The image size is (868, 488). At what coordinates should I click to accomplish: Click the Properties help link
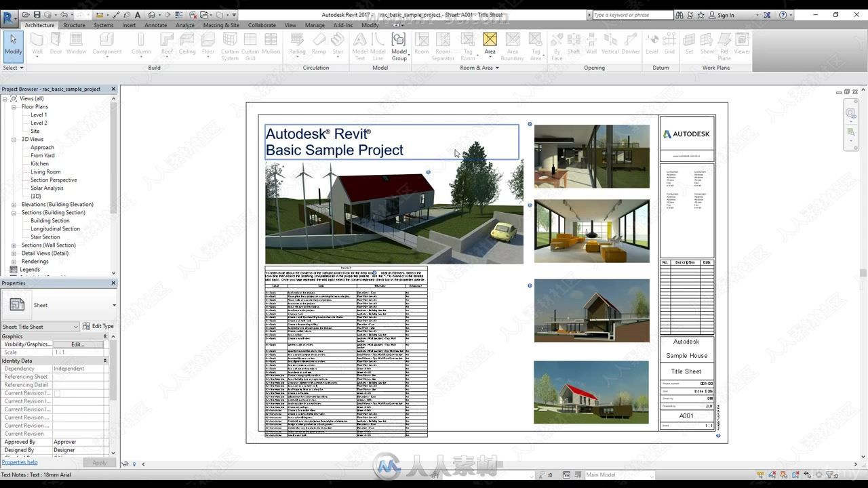point(20,462)
